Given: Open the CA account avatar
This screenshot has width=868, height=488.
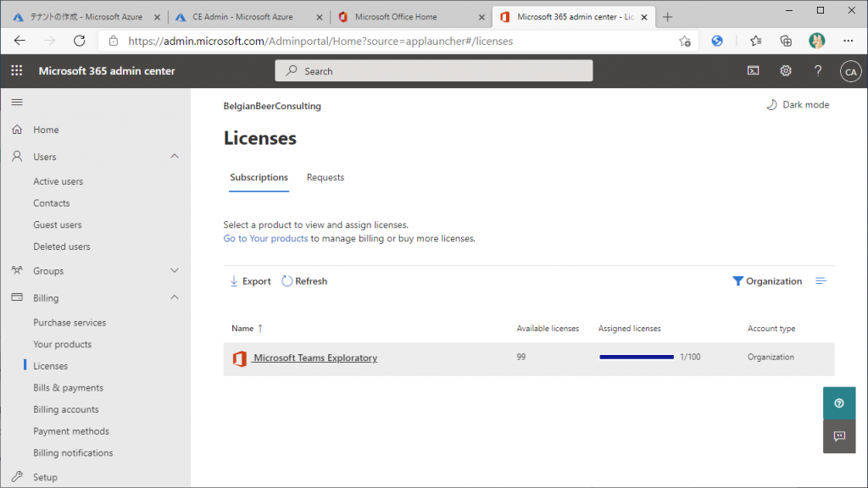Looking at the screenshot, I should (851, 71).
